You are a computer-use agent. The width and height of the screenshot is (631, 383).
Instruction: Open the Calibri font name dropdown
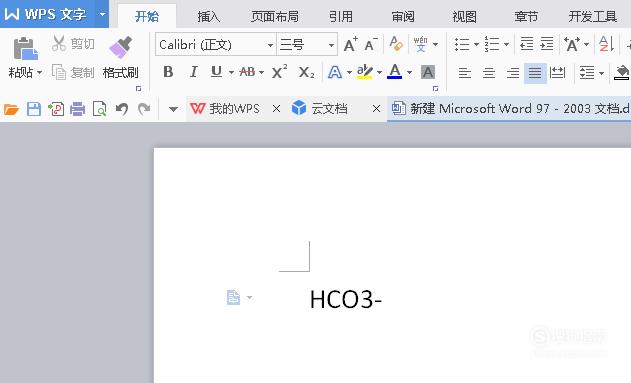(x=270, y=45)
